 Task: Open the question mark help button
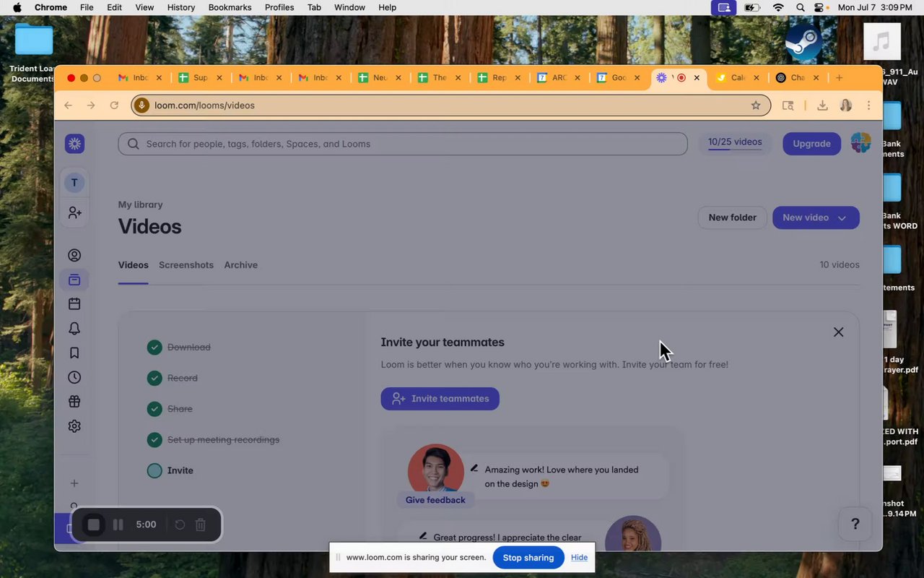855,525
